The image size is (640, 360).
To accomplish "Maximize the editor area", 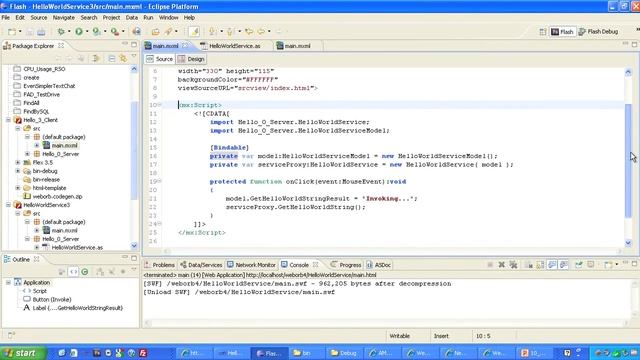I will (x=634, y=44).
